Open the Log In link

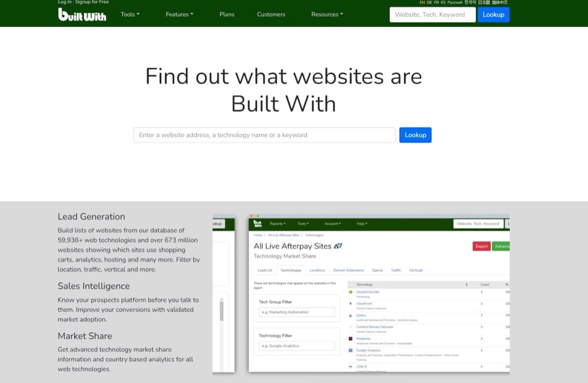pos(65,2)
